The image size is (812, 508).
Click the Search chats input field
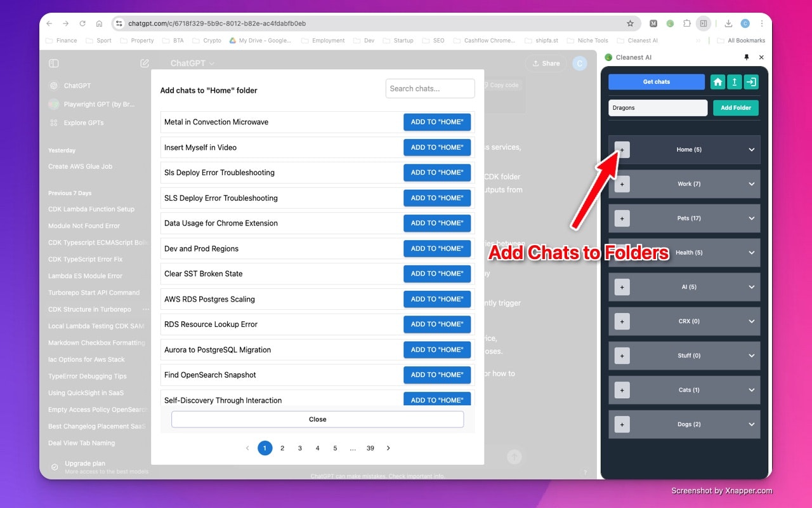click(430, 89)
